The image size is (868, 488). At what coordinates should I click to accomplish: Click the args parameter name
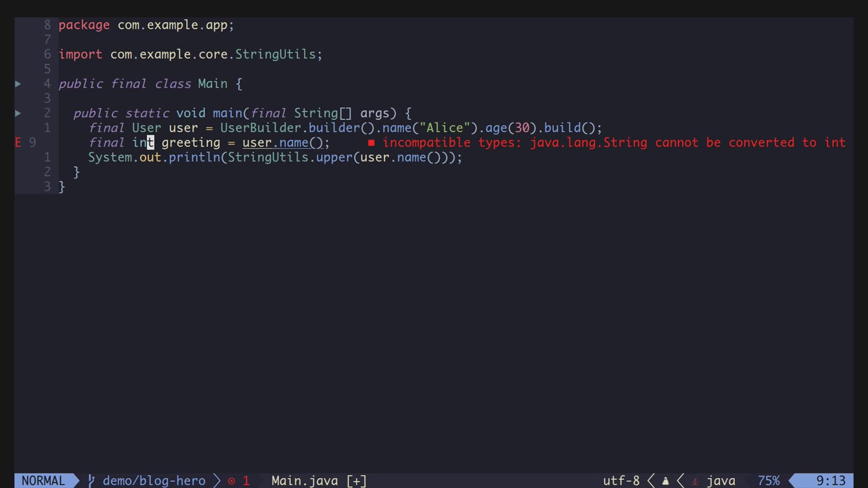(375, 113)
